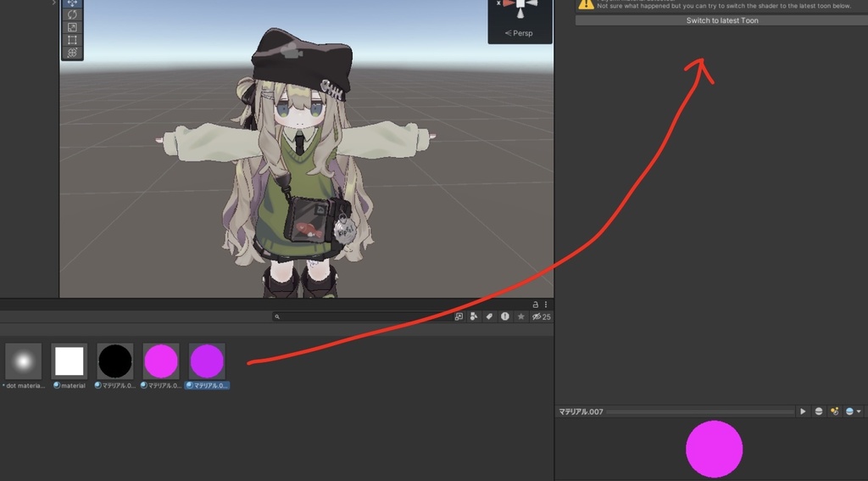The width and height of the screenshot is (868, 481).
Task: Select the dot material asset thumbnail
Action: [23, 361]
